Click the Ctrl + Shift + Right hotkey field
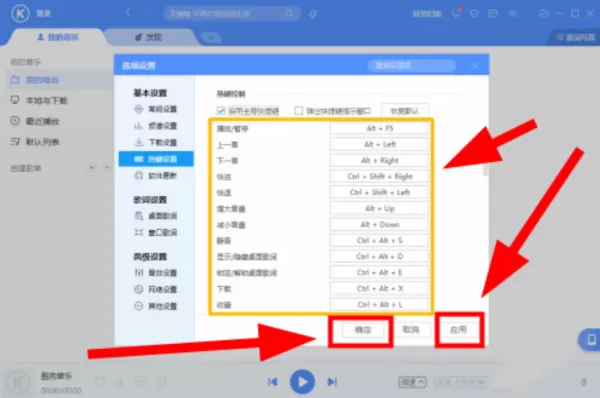 [x=380, y=176]
